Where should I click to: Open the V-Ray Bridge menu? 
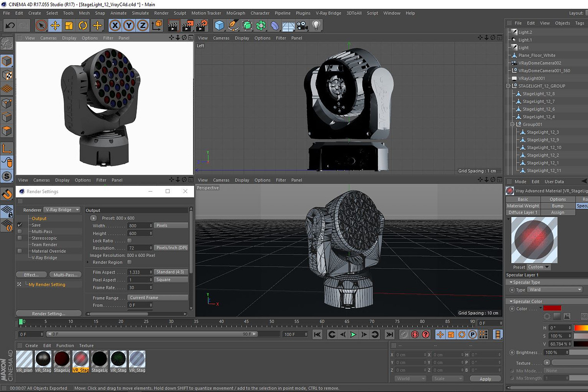[328, 13]
